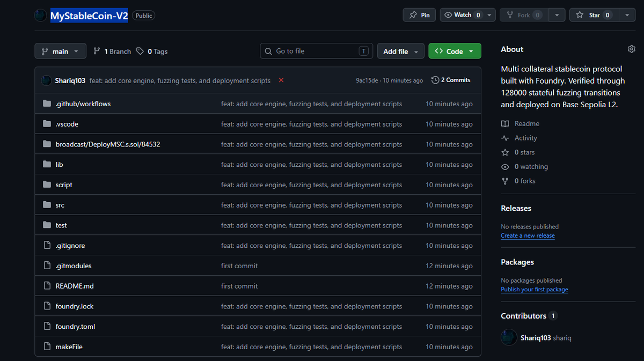The height and width of the screenshot is (361, 644).
Task: Open the foundry.toml file
Action: pos(75,327)
